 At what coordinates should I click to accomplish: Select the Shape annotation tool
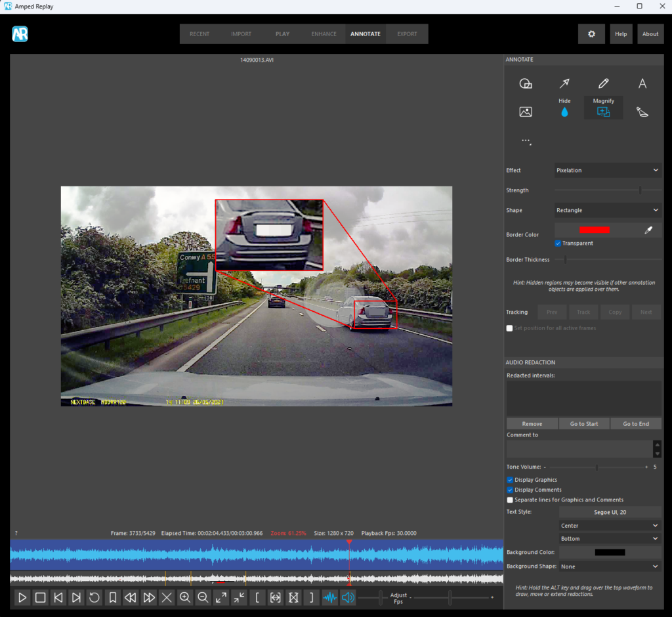tap(525, 83)
